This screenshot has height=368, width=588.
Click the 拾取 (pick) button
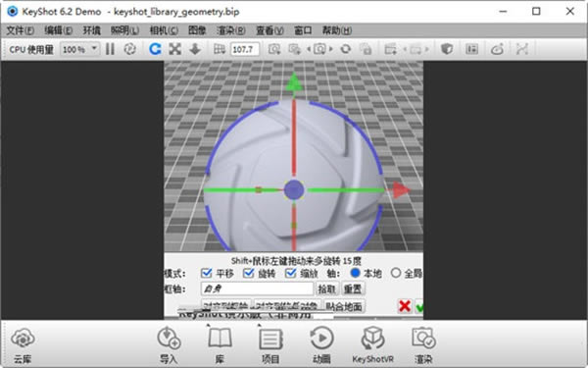(326, 289)
